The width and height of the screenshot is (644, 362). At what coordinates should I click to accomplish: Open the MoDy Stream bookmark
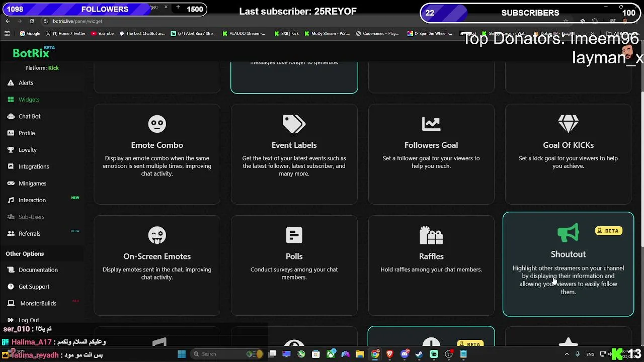tap(327, 34)
